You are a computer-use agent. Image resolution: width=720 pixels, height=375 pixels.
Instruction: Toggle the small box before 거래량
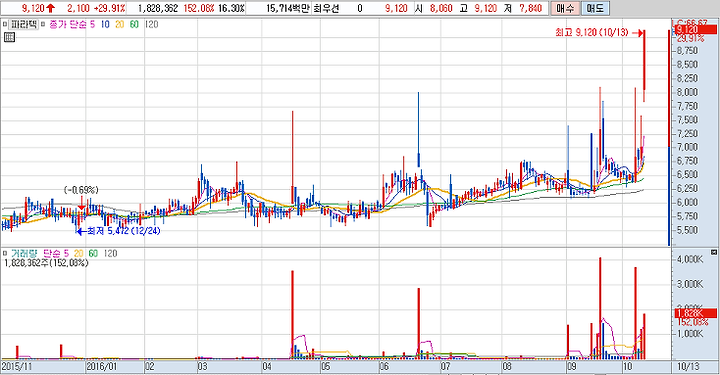tap(5, 253)
